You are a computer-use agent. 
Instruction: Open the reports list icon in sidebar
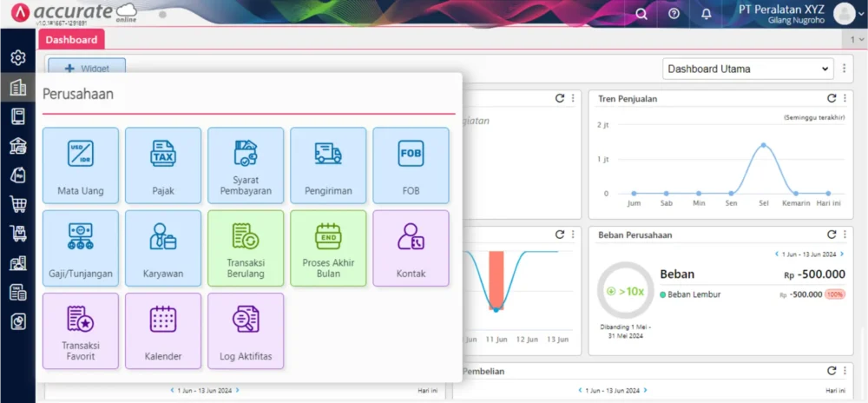click(17, 293)
